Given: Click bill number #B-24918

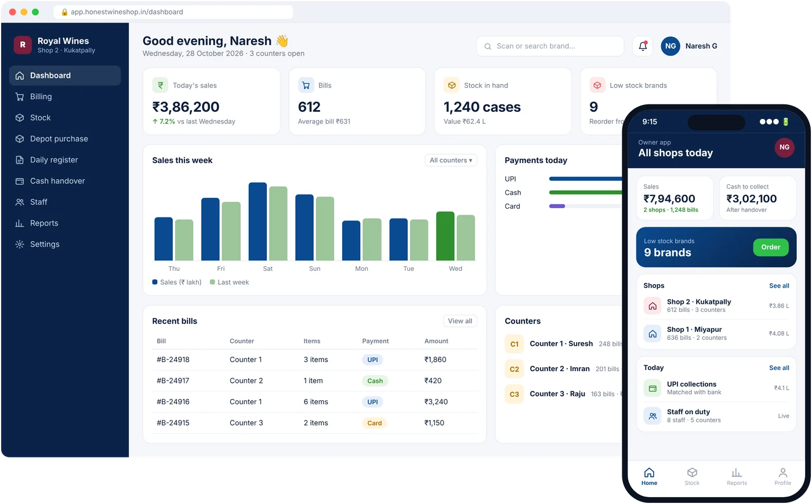Looking at the screenshot, I should coord(173,360).
